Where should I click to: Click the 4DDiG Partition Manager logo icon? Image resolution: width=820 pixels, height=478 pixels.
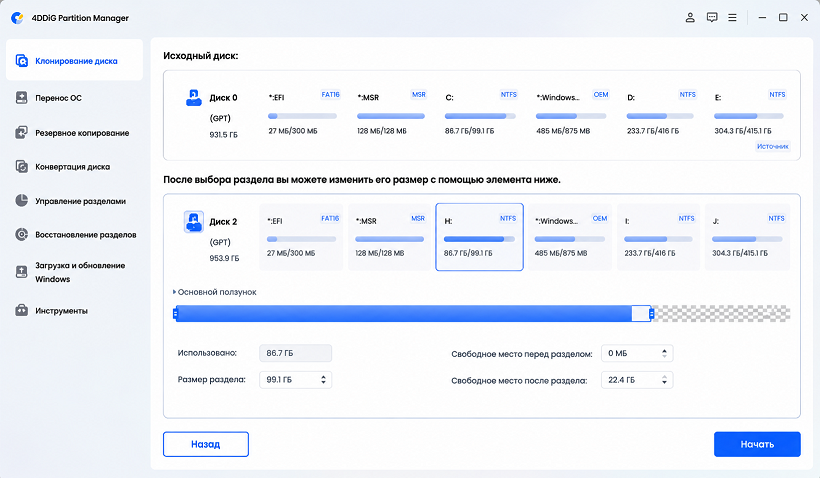click(17, 18)
